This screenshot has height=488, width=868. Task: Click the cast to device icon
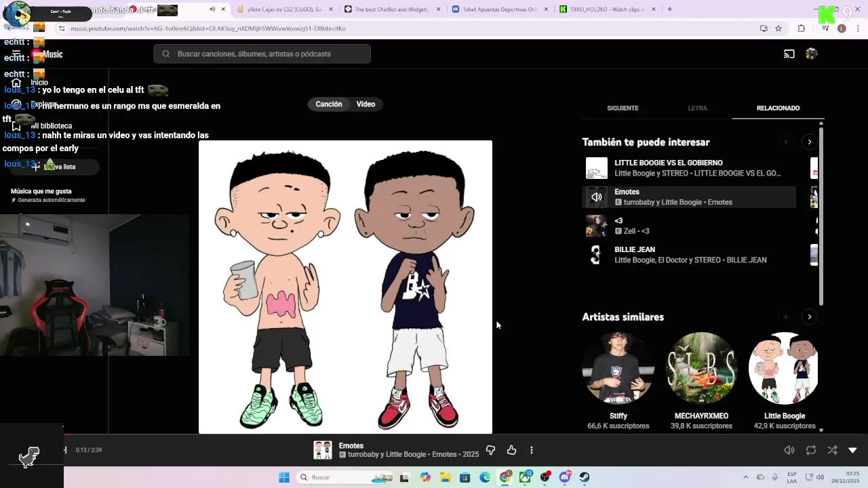tap(789, 54)
